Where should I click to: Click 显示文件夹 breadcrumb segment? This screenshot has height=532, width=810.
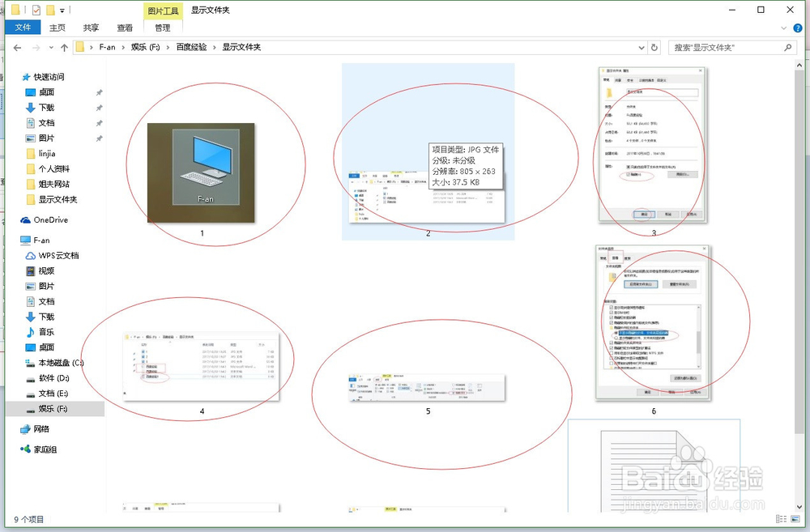[x=241, y=47]
